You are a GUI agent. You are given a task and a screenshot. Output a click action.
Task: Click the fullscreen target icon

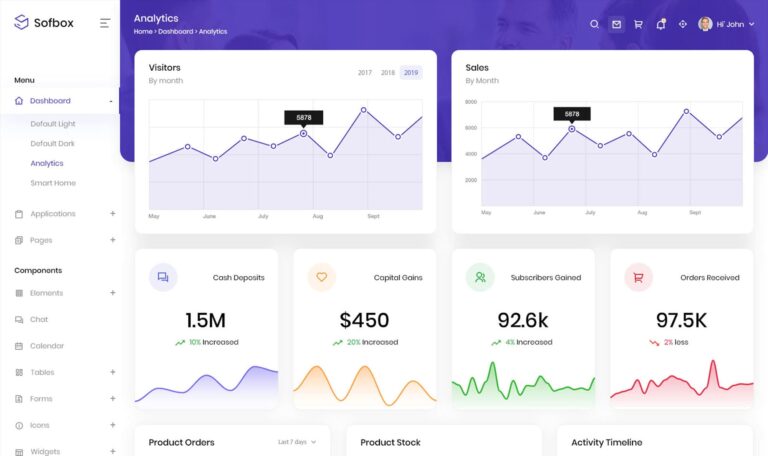683,24
